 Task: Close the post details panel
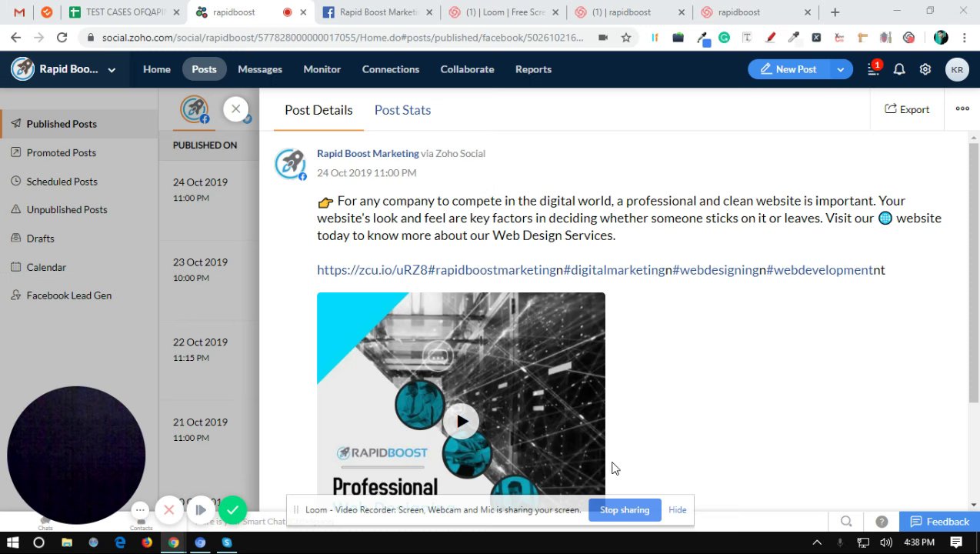[x=236, y=109]
